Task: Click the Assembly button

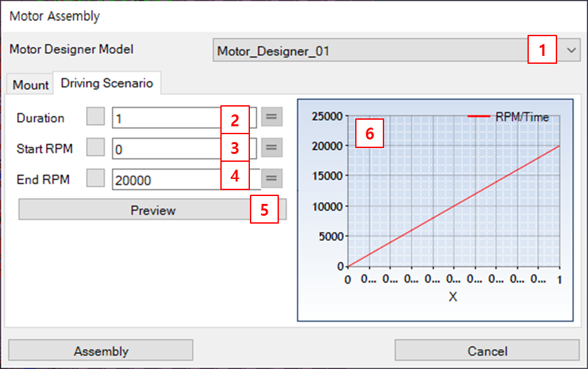Action: [x=101, y=351]
